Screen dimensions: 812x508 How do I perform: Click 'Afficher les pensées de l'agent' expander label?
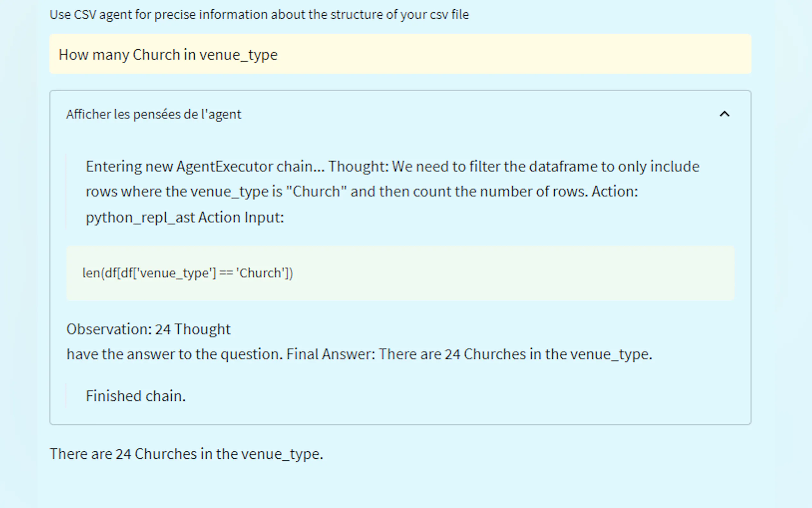tap(153, 114)
